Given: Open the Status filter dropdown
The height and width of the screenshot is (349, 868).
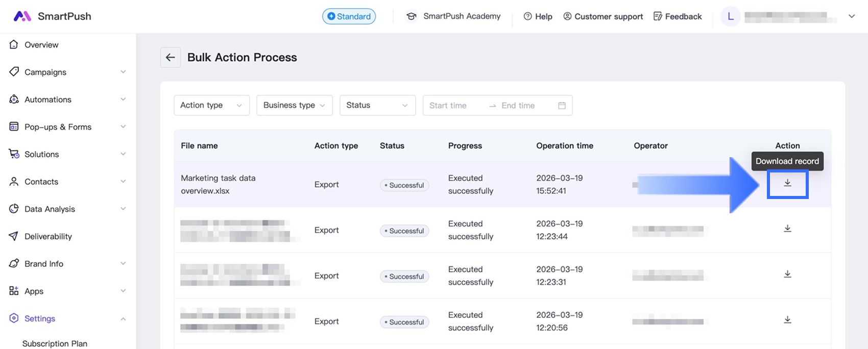Looking at the screenshot, I should 377,106.
